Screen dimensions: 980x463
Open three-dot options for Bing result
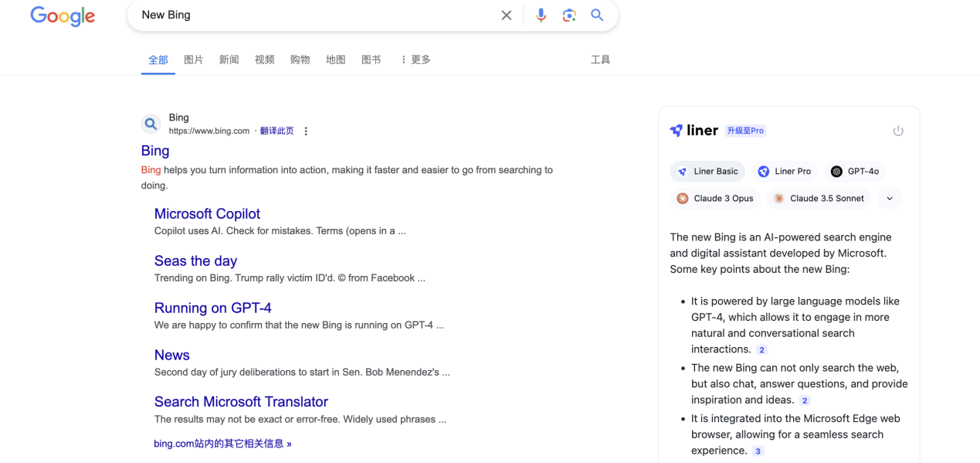pyautogui.click(x=306, y=131)
